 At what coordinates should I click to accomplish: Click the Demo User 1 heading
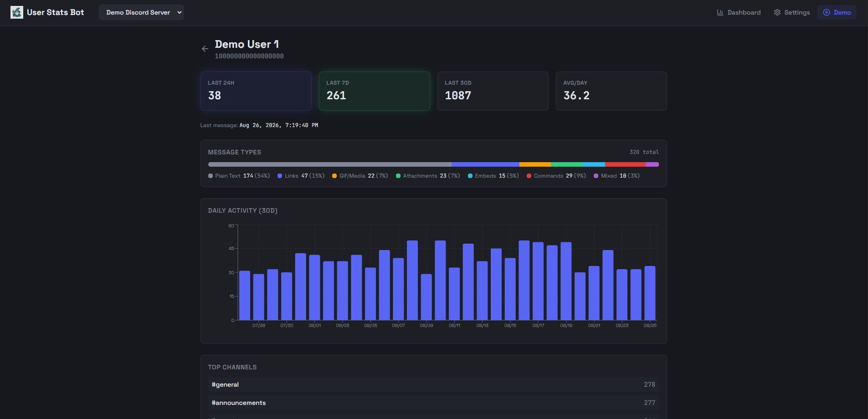(247, 44)
